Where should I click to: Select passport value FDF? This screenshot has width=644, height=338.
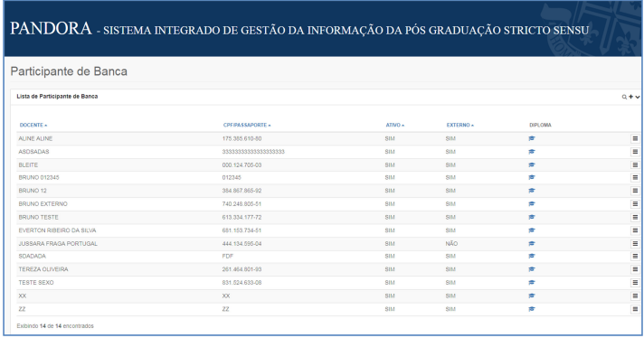228,257
